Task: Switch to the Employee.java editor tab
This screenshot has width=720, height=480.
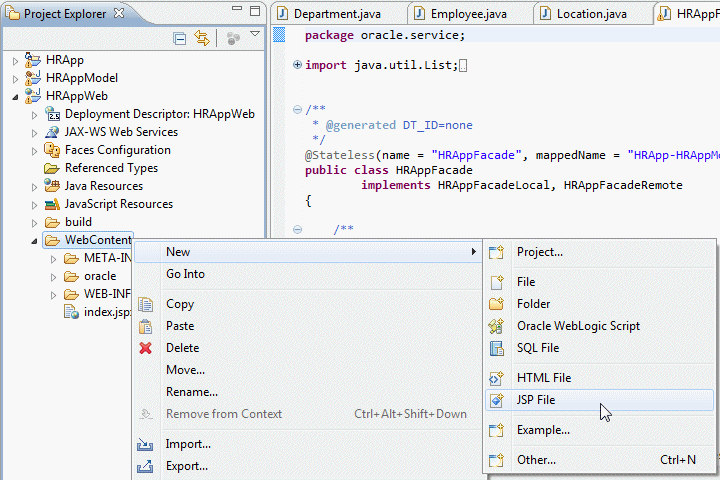Action: pyautogui.click(x=468, y=14)
